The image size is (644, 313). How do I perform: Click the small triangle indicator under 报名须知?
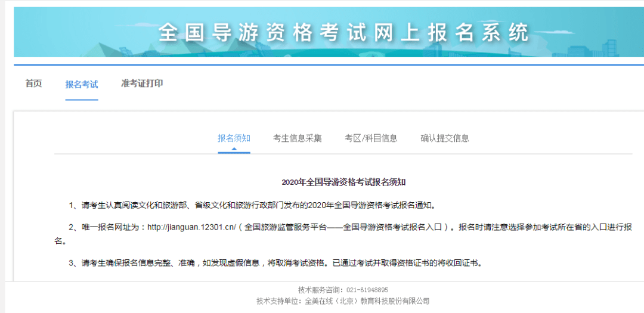click(x=234, y=148)
